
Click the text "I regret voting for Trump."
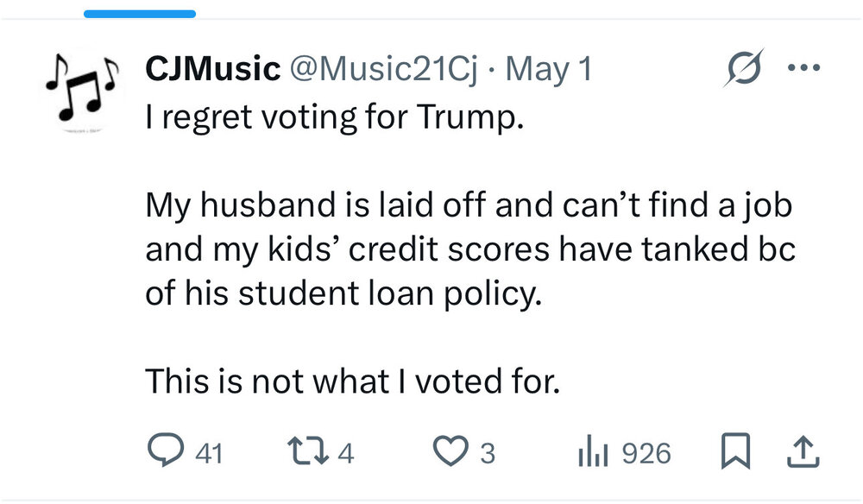pos(334,118)
